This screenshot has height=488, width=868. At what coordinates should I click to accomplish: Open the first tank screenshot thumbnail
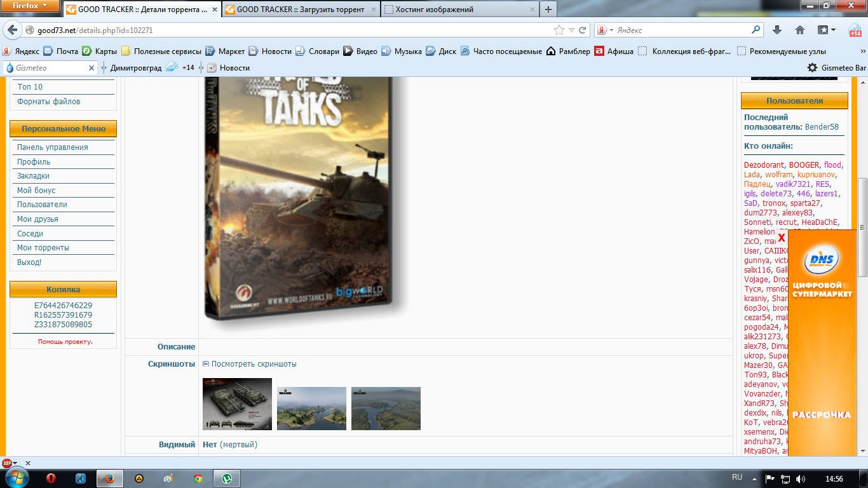(x=237, y=404)
